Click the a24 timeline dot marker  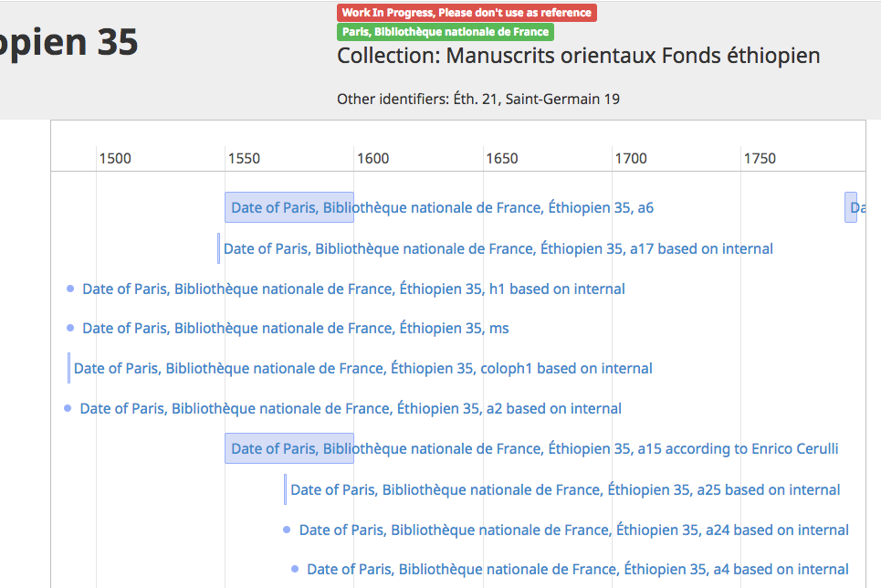tap(287, 530)
